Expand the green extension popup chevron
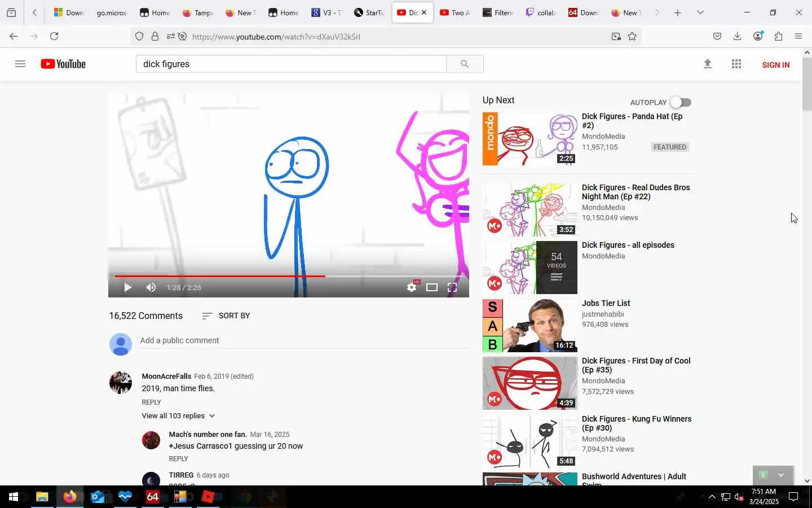 [x=781, y=475]
